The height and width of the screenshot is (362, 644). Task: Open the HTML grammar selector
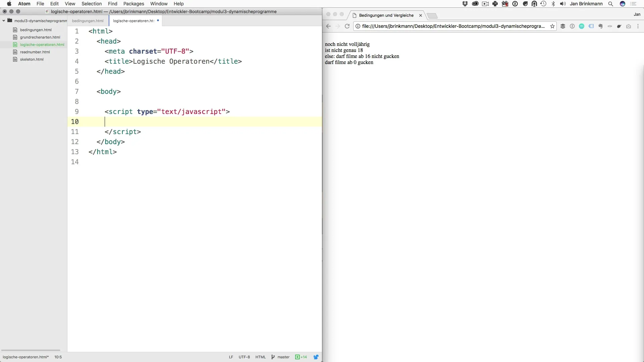point(260,357)
